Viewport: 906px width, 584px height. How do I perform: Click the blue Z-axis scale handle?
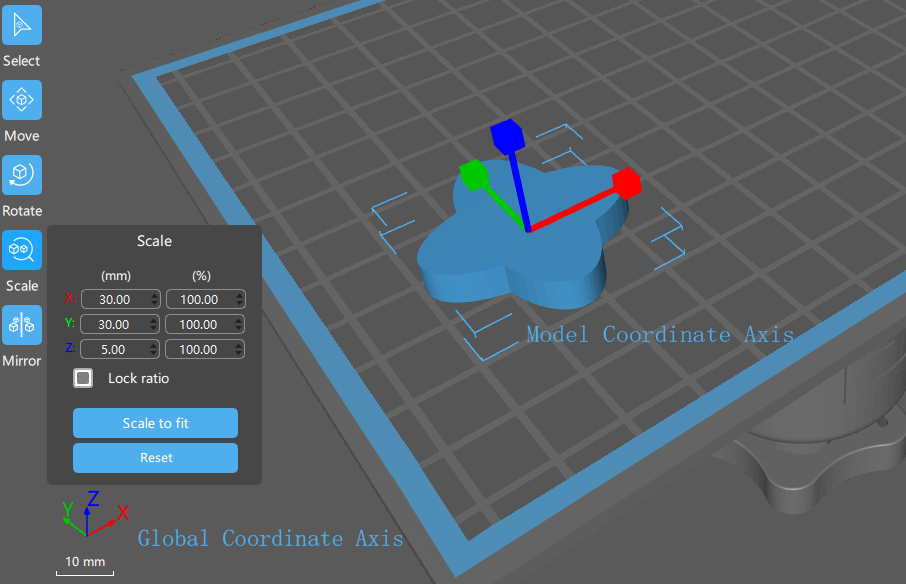click(x=506, y=135)
